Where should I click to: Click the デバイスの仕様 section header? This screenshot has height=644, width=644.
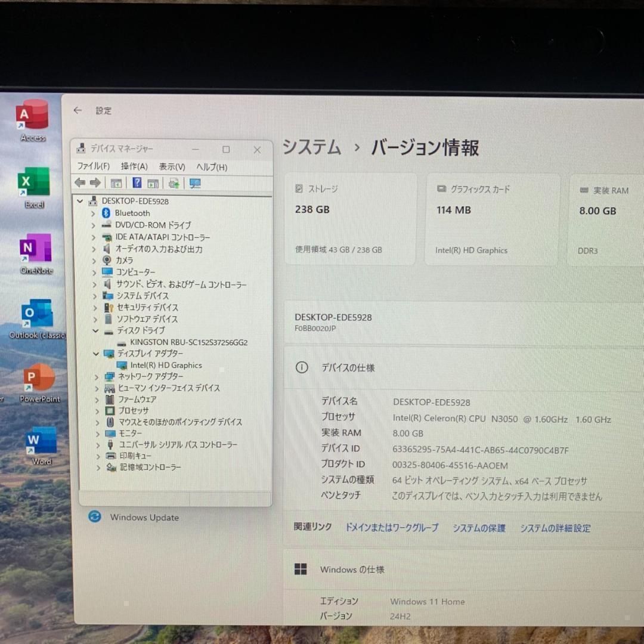[x=464, y=367]
